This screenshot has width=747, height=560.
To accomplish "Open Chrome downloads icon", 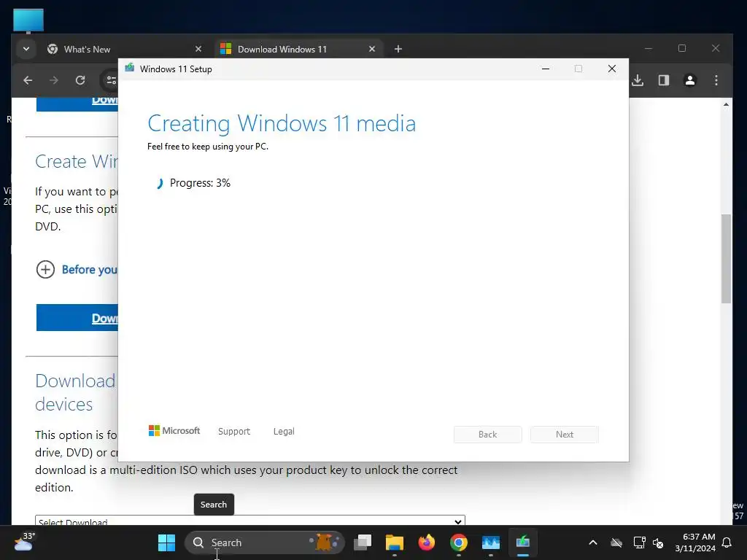I will click(x=638, y=80).
